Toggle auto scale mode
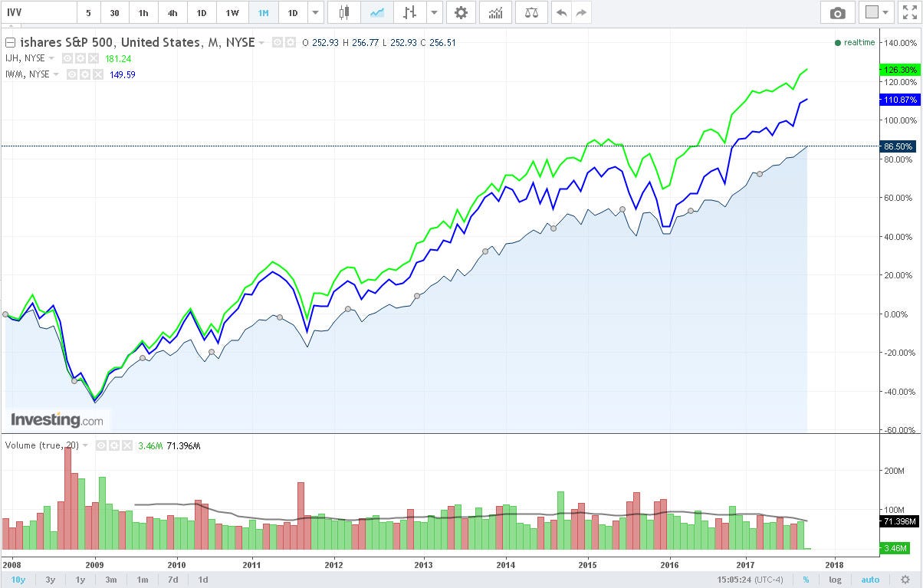 click(x=870, y=580)
